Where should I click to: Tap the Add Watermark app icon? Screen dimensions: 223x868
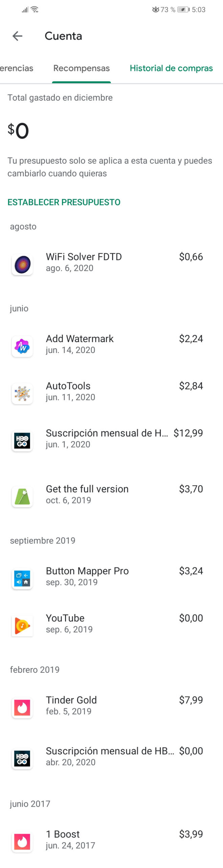click(x=22, y=346)
